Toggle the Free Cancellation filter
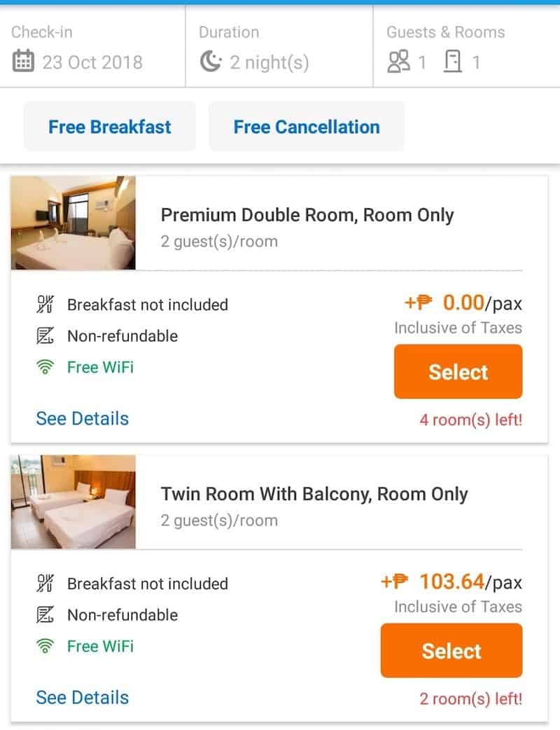The image size is (560, 730). [307, 127]
